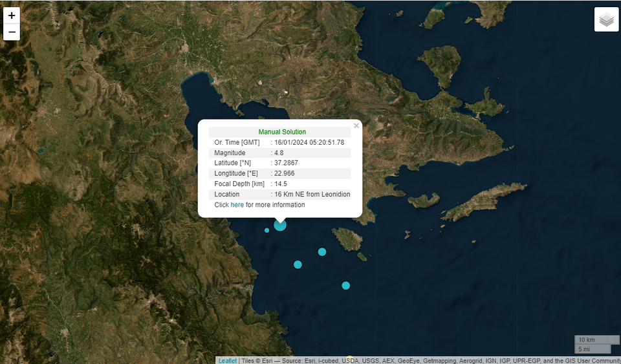Screen dimensions: 621x364
Task: Click the green Manual Solution heading
Action: pos(282,132)
